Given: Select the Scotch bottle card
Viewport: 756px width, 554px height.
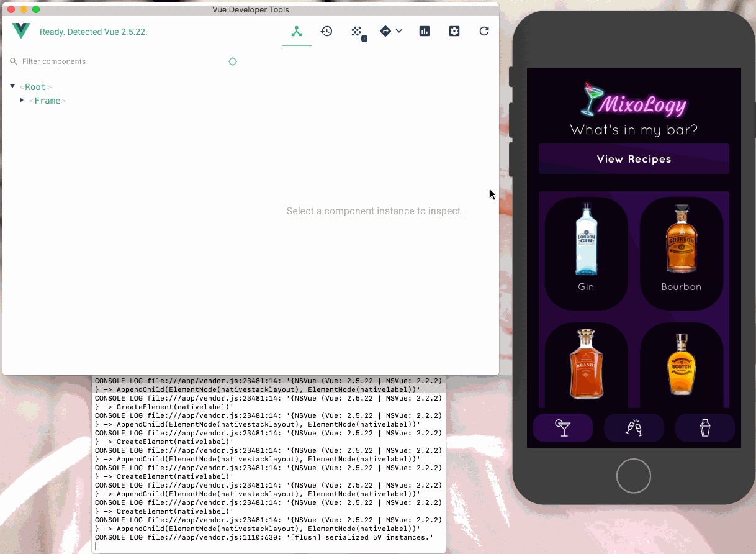Looking at the screenshot, I should [682, 365].
